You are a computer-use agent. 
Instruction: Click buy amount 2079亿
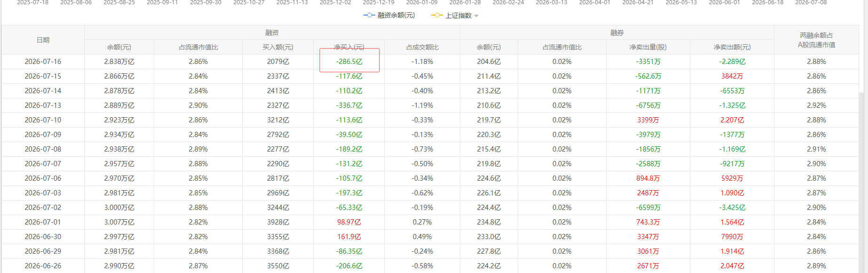tap(278, 62)
